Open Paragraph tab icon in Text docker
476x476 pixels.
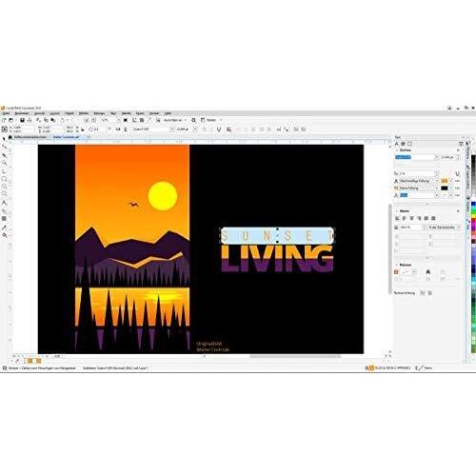403,144
